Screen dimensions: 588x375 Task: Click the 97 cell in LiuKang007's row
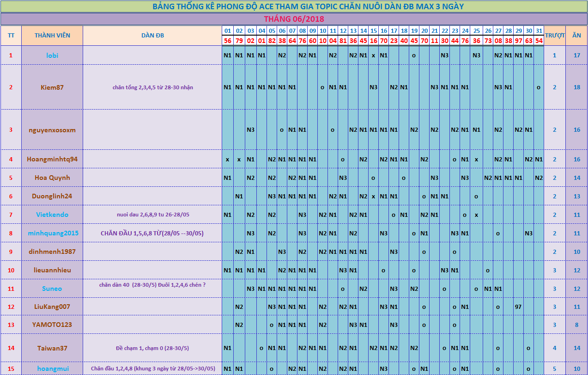pyautogui.click(x=518, y=307)
